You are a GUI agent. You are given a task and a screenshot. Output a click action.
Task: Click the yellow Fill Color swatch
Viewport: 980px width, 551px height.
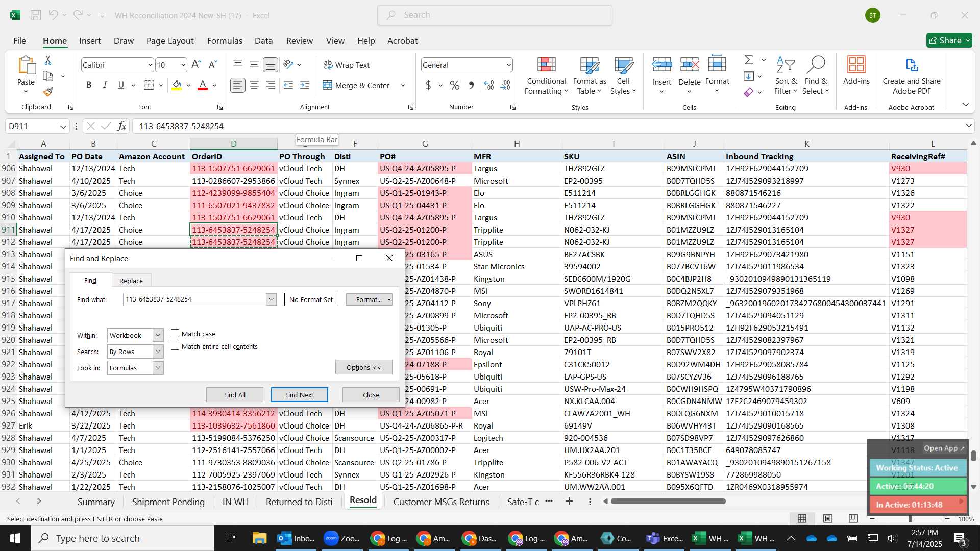[x=177, y=85]
